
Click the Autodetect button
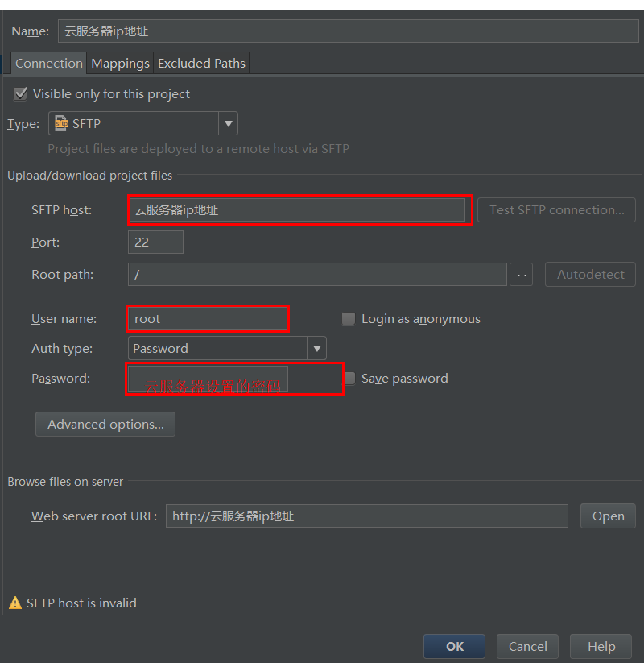[590, 275]
